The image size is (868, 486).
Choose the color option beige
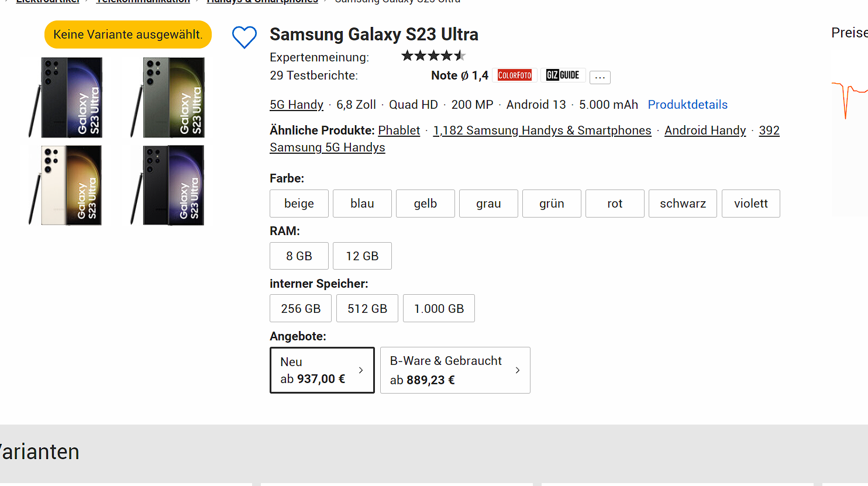(x=299, y=204)
